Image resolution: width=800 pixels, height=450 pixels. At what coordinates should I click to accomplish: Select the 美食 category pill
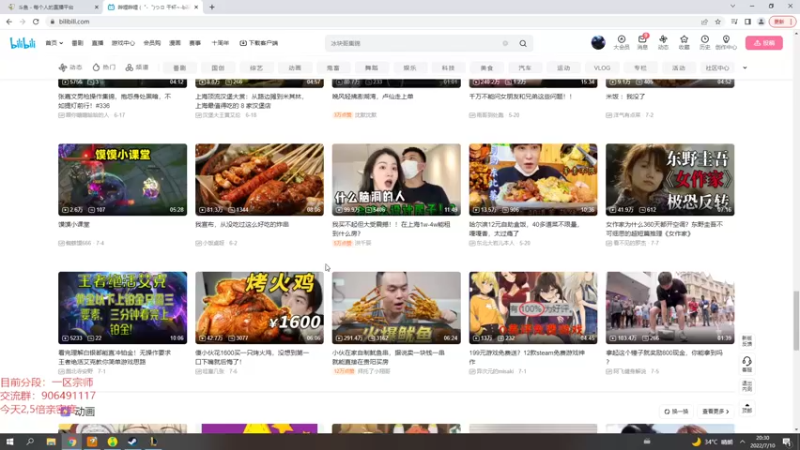coord(487,68)
